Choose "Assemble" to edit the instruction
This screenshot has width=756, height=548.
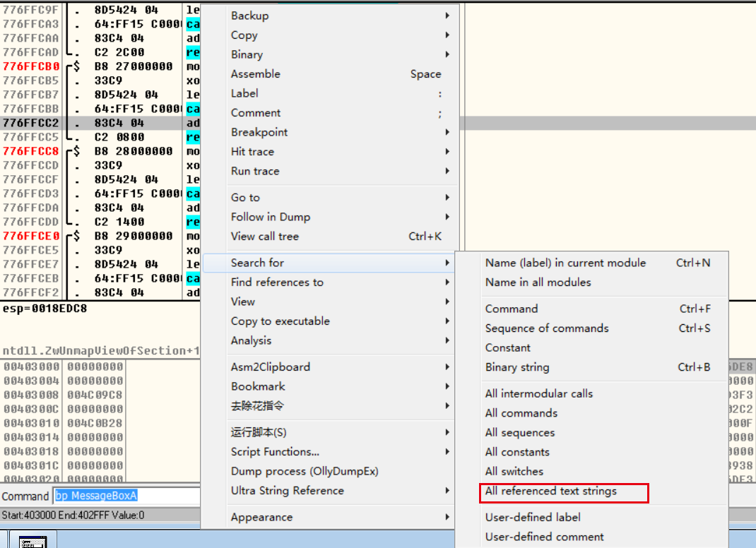point(255,73)
